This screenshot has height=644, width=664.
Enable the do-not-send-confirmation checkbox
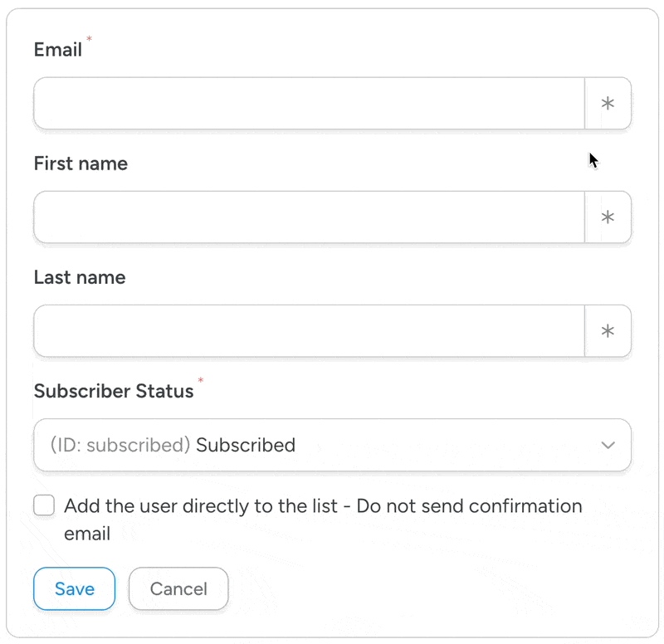point(44,505)
